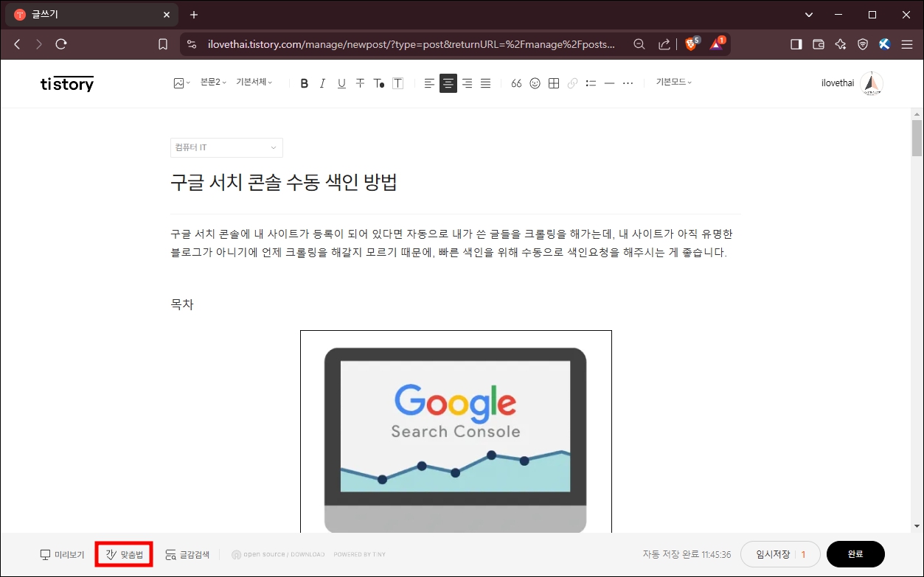Apply italic formatting
Screen dimensions: 924x577
(x=322, y=83)
